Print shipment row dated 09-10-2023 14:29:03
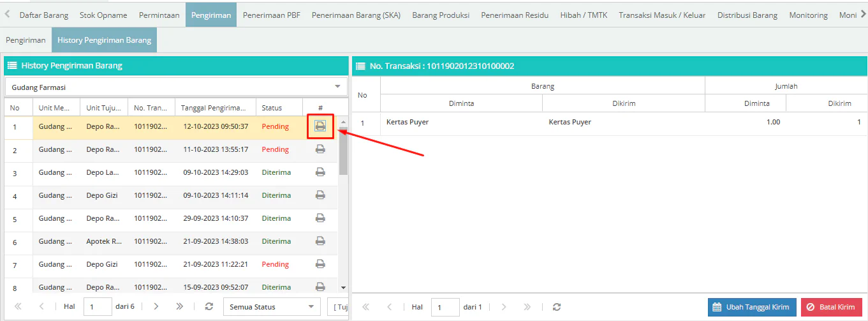Image resolution: width=868 pixels, height=321 pixels. tap(320, 172)
